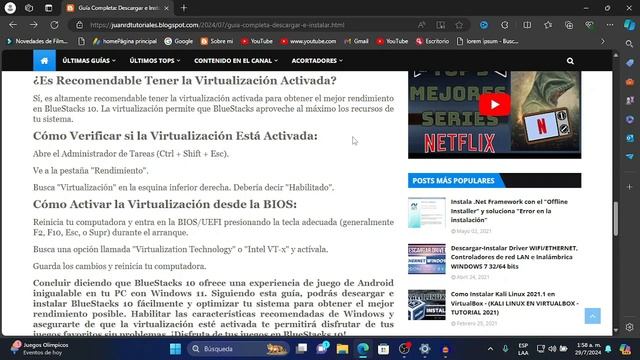Click the Kali Linux post thumbnail

click(427, 305)
